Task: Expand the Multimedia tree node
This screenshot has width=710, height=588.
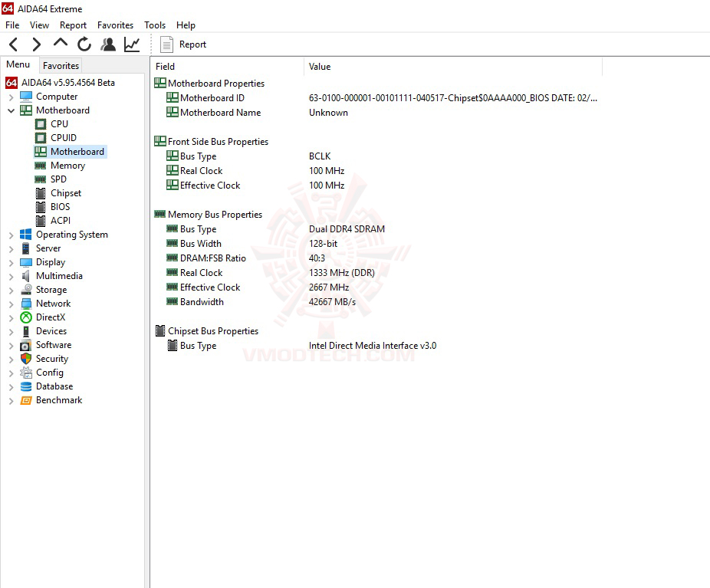Action: (12, 276)
